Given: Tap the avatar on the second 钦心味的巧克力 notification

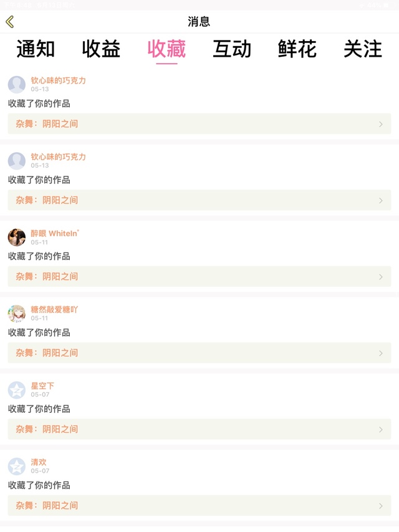Looking at the screenshot, I should point(17,161).
